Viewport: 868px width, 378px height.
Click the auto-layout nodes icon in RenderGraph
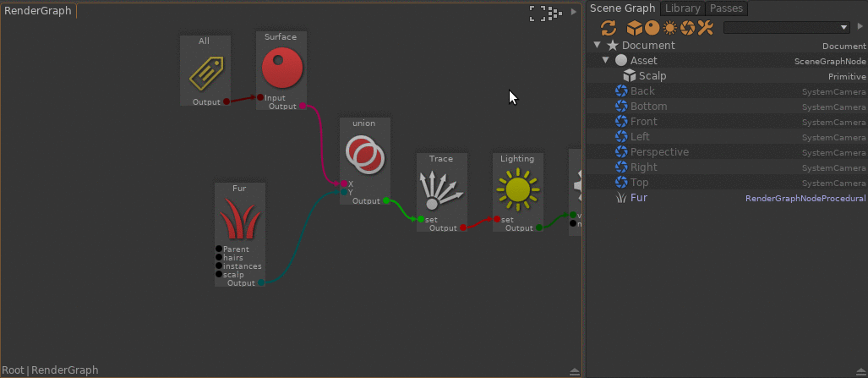[555, 12]
